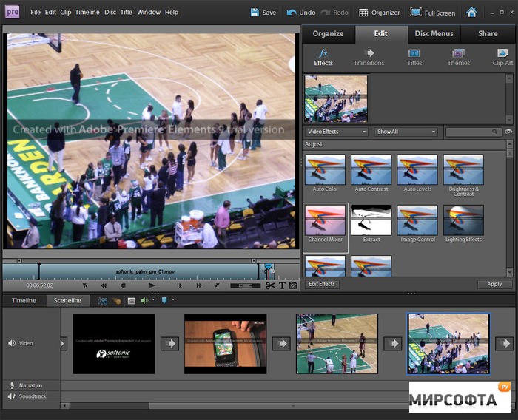Open the Organize tab
The height and width of the screenshot is (420, 518).
328,34
